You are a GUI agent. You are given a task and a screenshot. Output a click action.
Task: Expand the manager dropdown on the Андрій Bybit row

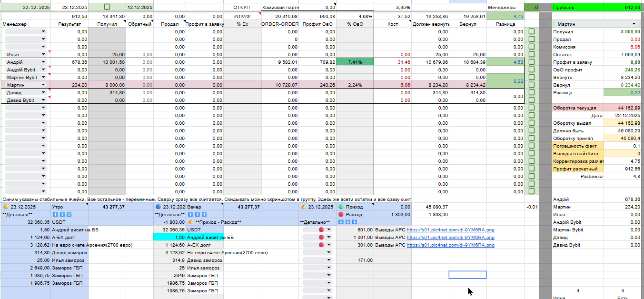coord(44,70)
